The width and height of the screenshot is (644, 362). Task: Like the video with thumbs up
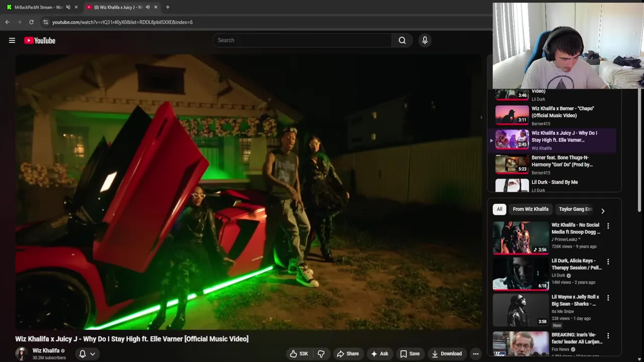click(x=299, y=353)
